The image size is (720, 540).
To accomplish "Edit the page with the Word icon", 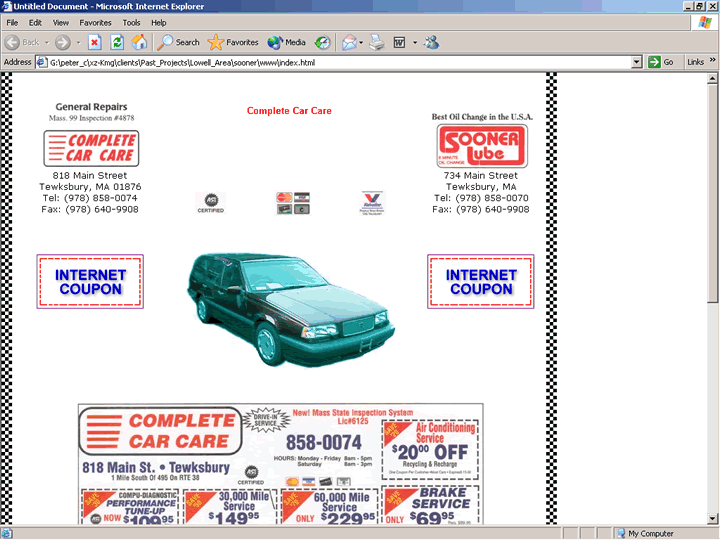I will click(x=399, y=43).
